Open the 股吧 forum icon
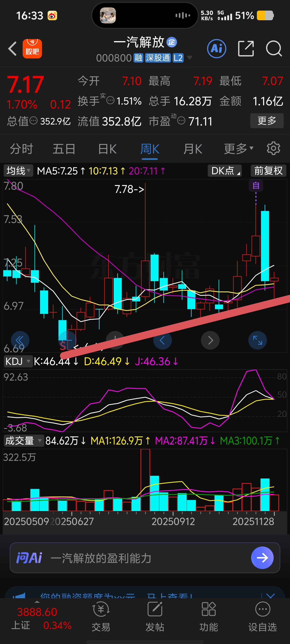 coord(32,49)
